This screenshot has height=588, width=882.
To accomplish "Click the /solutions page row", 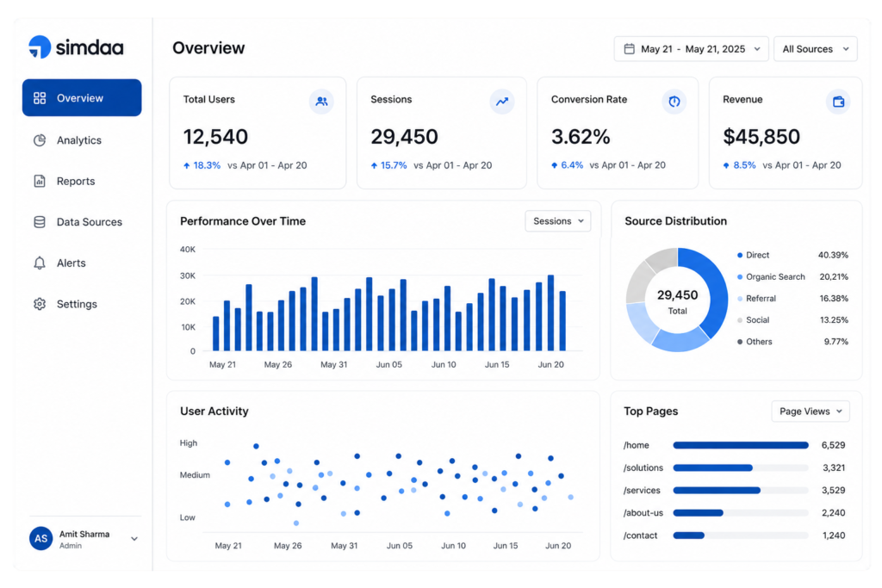I will pyautogui.click(x=735, y=467).
